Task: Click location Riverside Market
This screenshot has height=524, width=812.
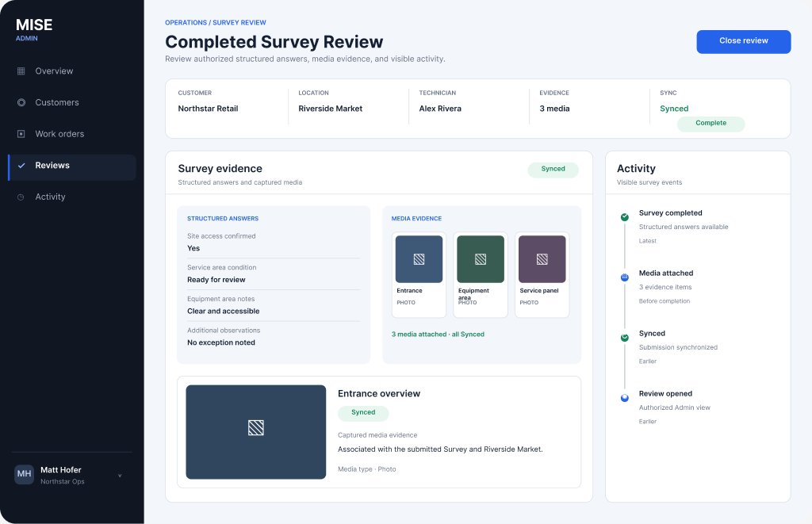Action: (331, 109)
